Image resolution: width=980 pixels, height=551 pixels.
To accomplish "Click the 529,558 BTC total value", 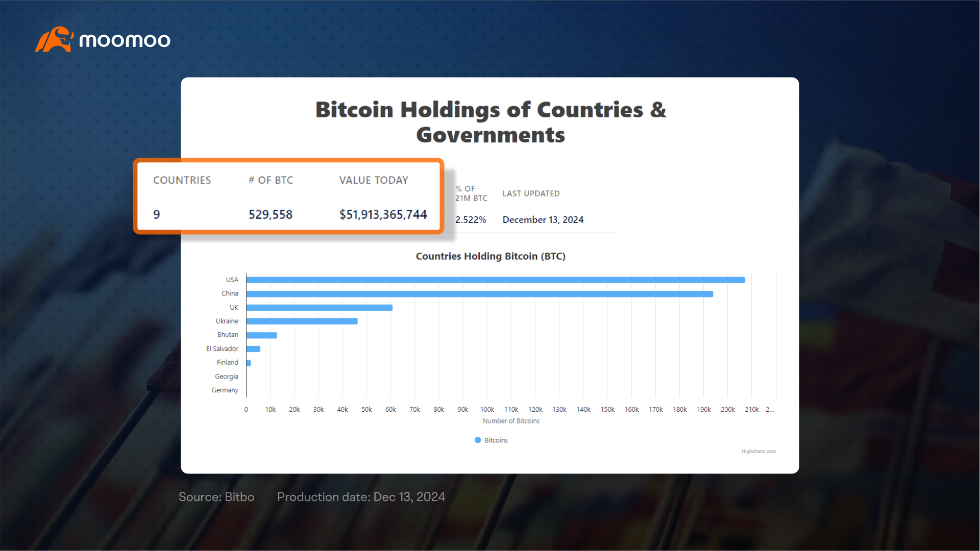I will (x=271, y=215).
